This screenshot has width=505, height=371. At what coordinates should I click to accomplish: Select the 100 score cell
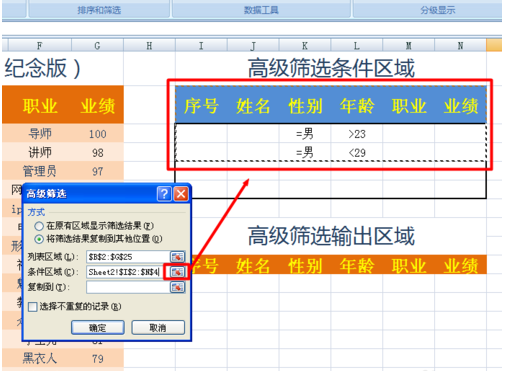(97, 134)
